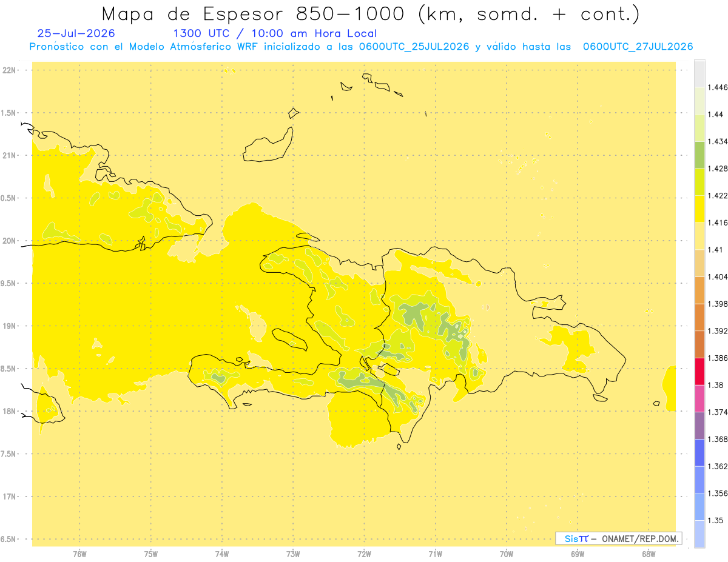Click the legend value '1.44'

pyautogui.click(x=716, y=115)
